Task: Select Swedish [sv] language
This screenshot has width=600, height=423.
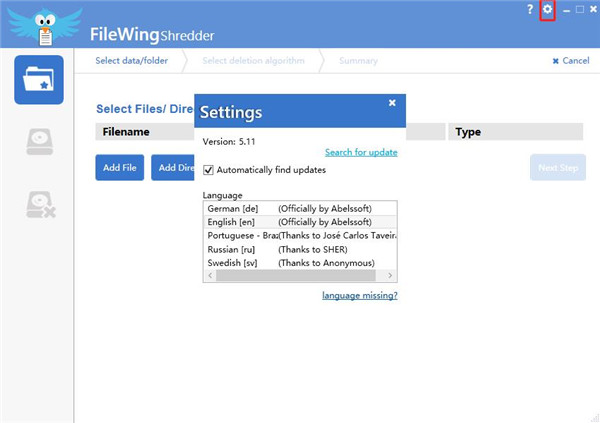Action: point(300,263)
